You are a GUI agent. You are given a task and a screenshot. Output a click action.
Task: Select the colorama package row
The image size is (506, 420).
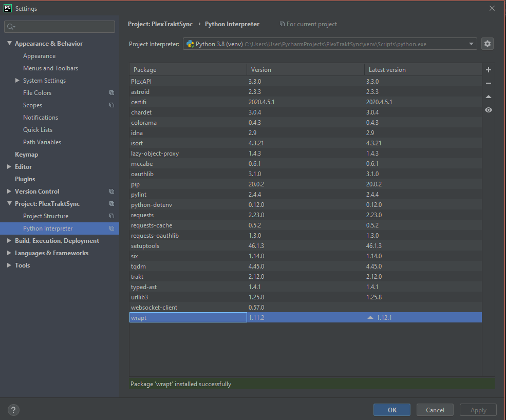tap(306, 123)
